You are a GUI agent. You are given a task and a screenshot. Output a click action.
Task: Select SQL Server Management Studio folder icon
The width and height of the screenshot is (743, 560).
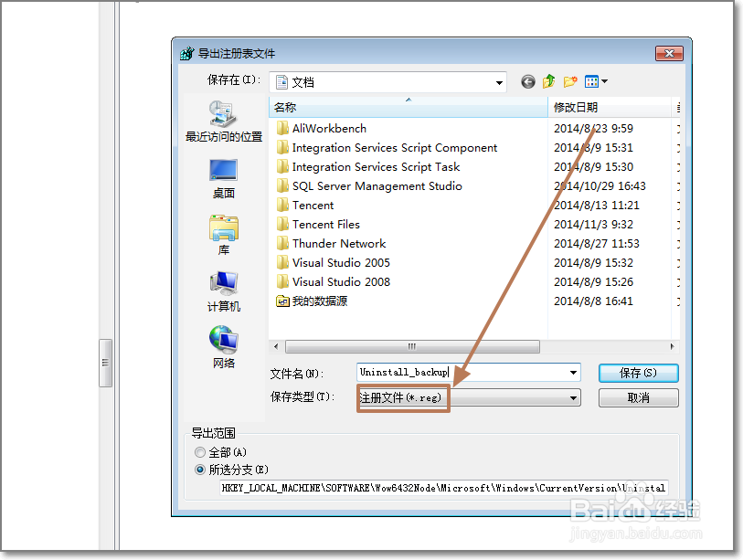pos(282,185)
